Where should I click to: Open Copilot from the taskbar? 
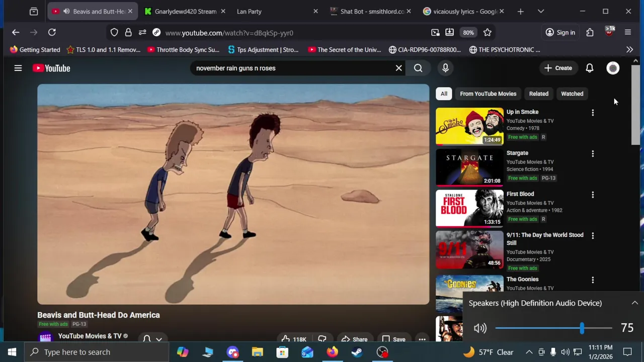click(x=183, y=352)
